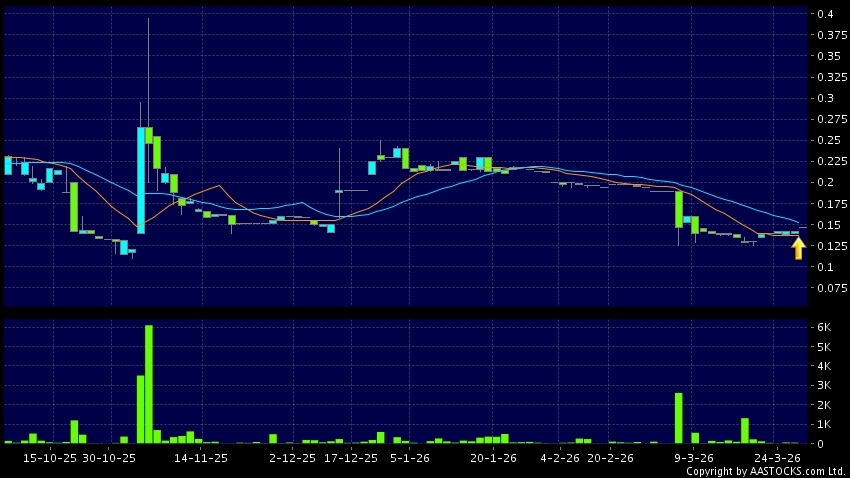Select the 14-11-25 date on the axis

click(201, 457)
